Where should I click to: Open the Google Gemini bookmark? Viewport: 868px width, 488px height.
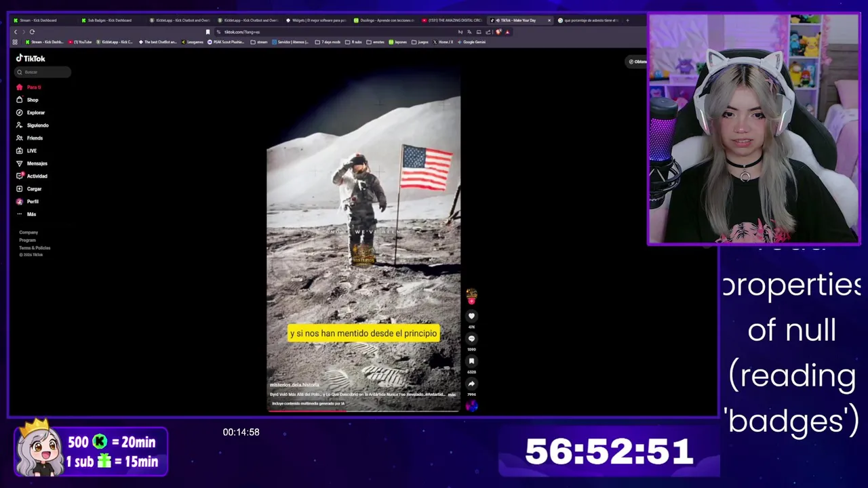pos(472,42)
